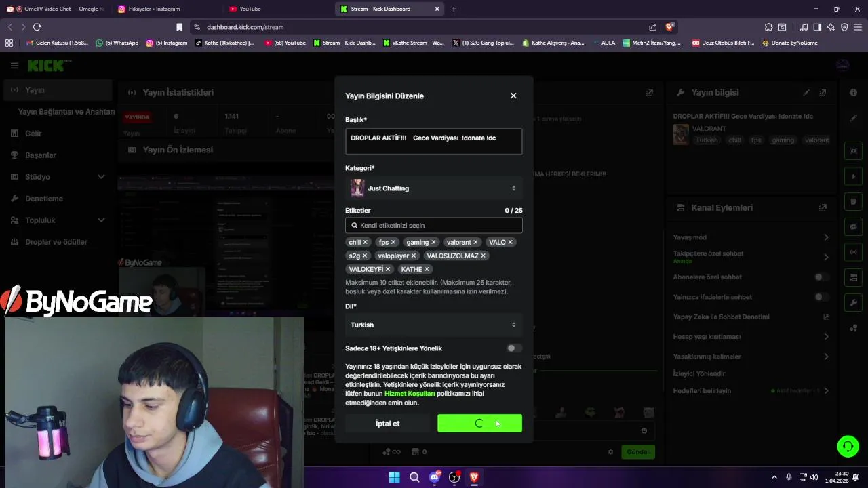
Task: Click chat bubble icon in right strip
Action: tap(853, 227)
